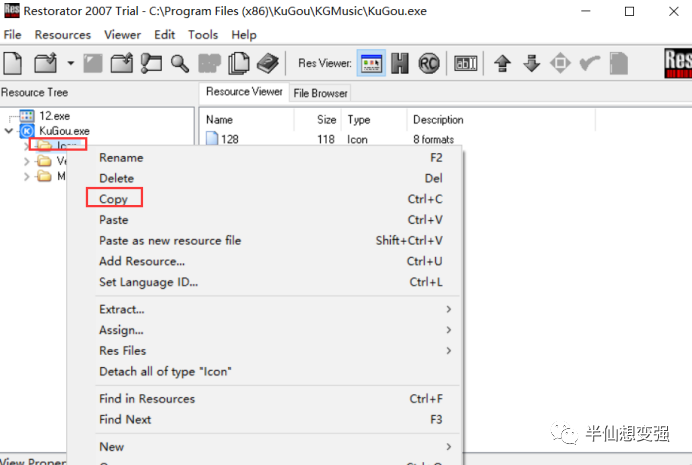
Task: Click the up arrow toolbar icon
Action: (x=502, y=63)
